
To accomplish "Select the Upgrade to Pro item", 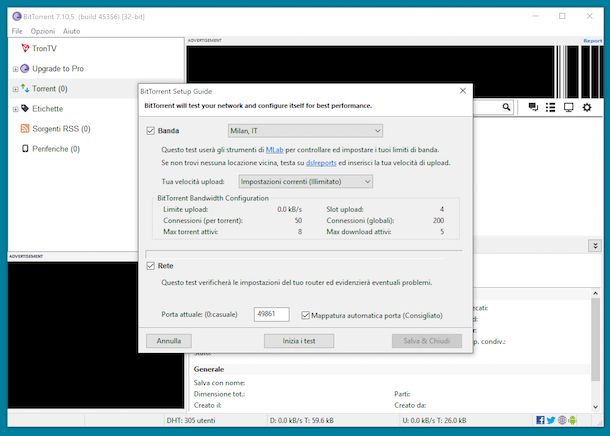I will (x=58, y=69).
